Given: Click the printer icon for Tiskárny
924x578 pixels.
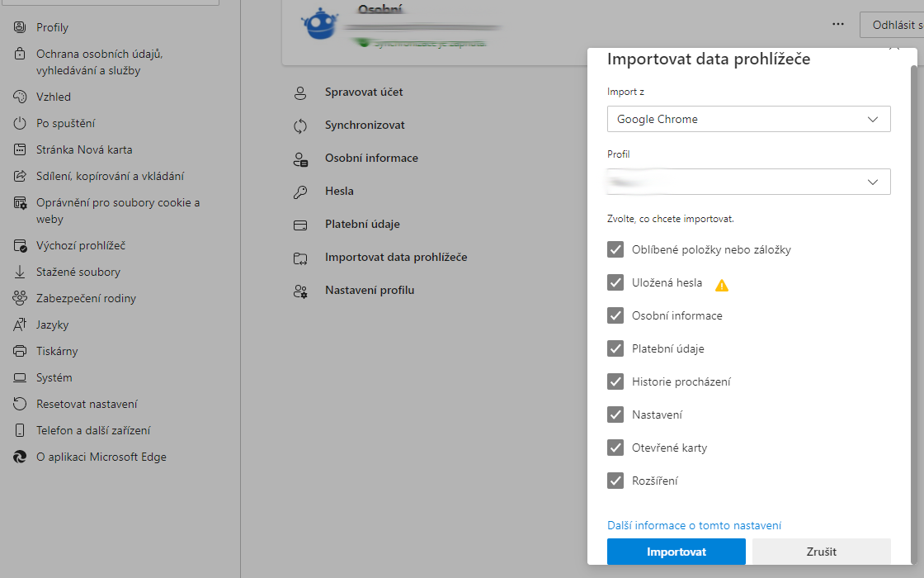Looking at the screenshot, I should point(21,352).
